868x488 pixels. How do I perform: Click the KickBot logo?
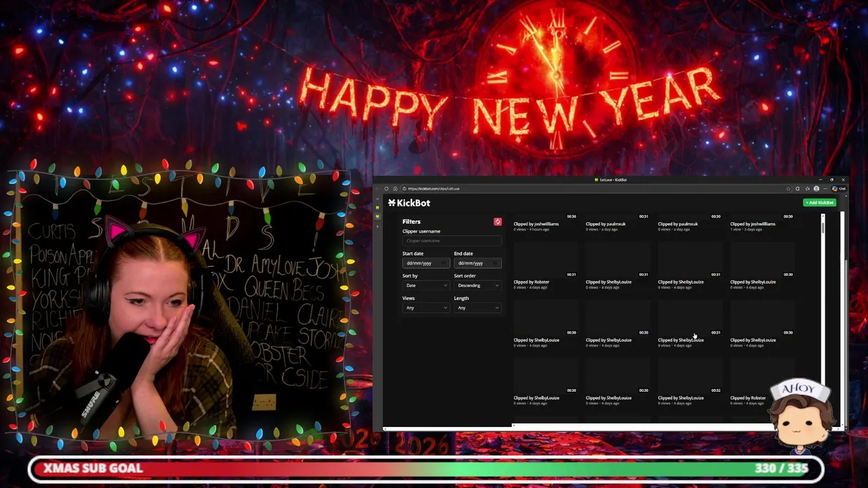click(409, 203)
